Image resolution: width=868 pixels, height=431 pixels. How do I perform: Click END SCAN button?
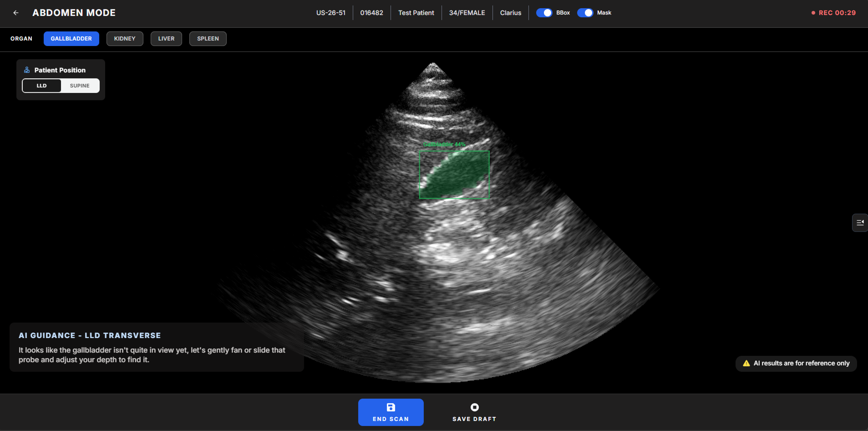[x=391, y=412]
